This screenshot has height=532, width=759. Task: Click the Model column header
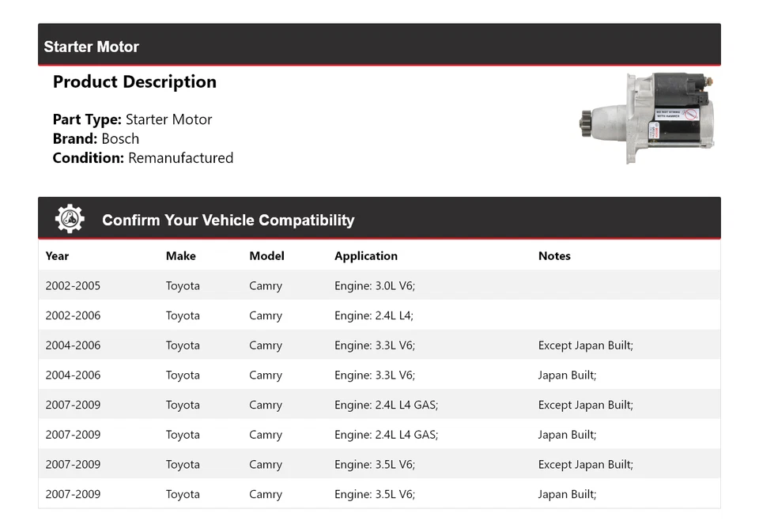(x=266, y=256)
